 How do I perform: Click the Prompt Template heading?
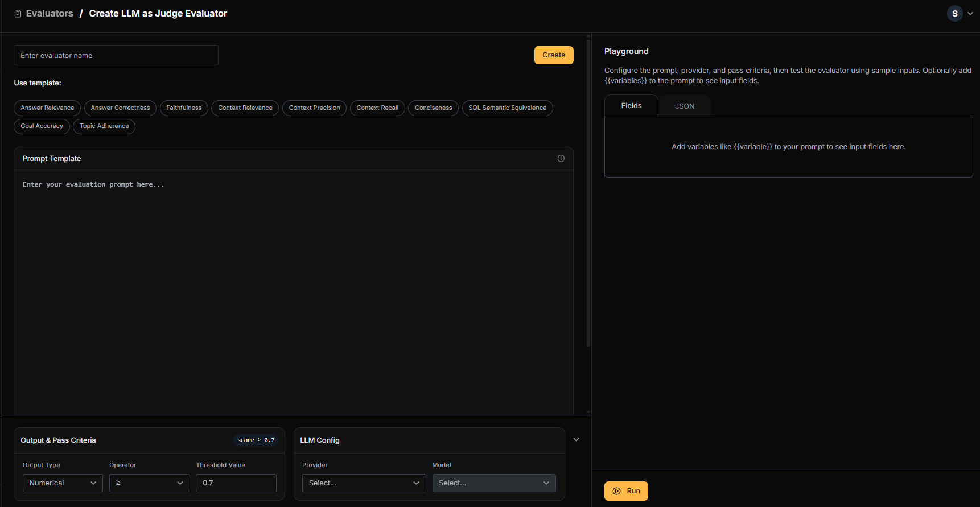click(52, 159)
